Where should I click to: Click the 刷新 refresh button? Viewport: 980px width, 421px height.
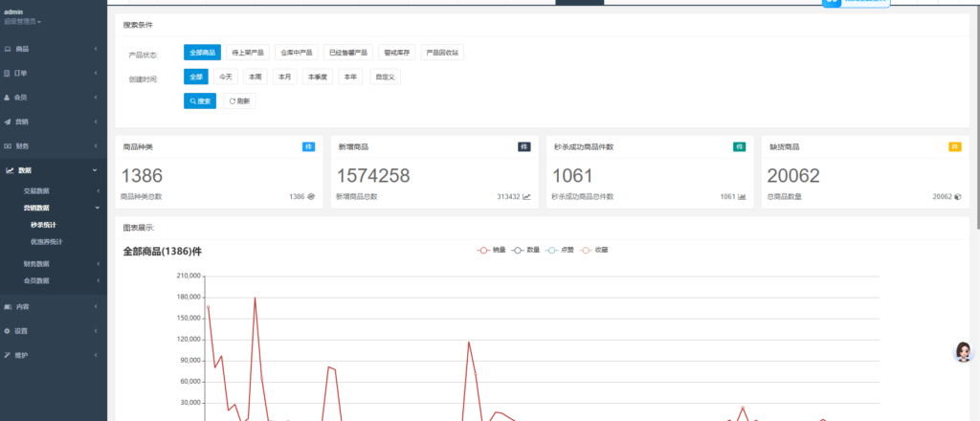coord(239,101)
